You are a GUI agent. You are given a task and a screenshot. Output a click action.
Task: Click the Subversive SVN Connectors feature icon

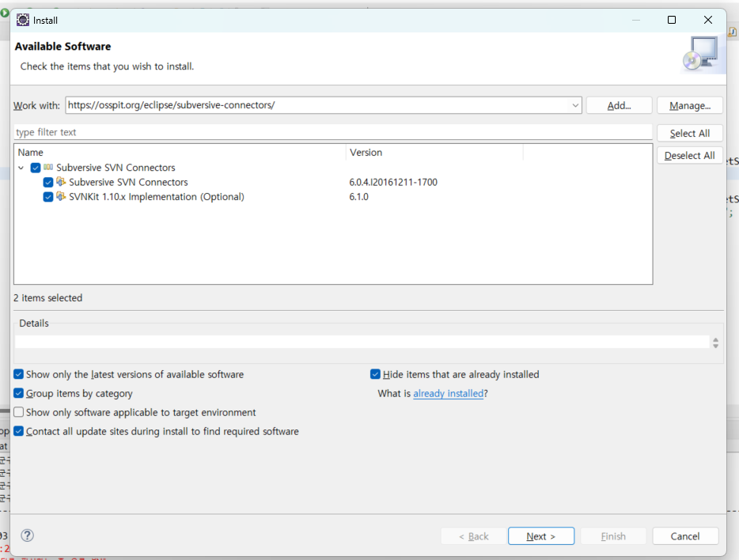[x=61, y=182]
